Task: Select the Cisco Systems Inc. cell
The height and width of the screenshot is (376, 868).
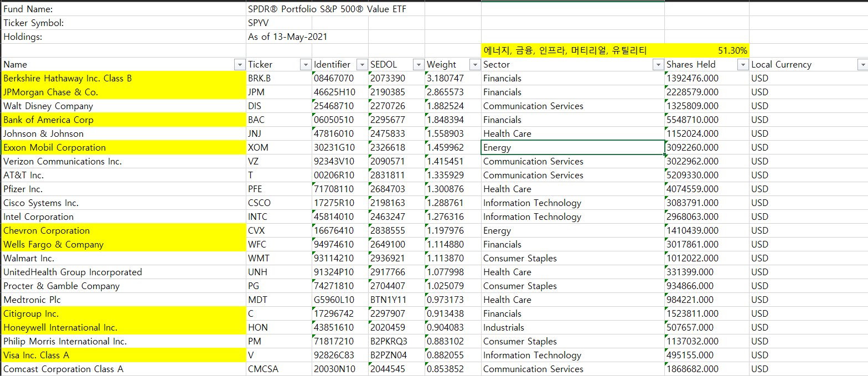Action: 124,203
